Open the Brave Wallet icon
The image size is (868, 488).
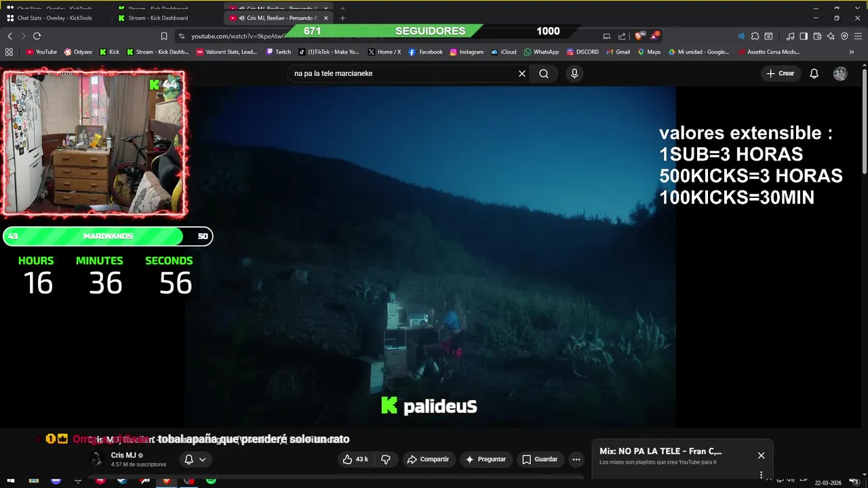pyautogui.click(x=817, y=36)
